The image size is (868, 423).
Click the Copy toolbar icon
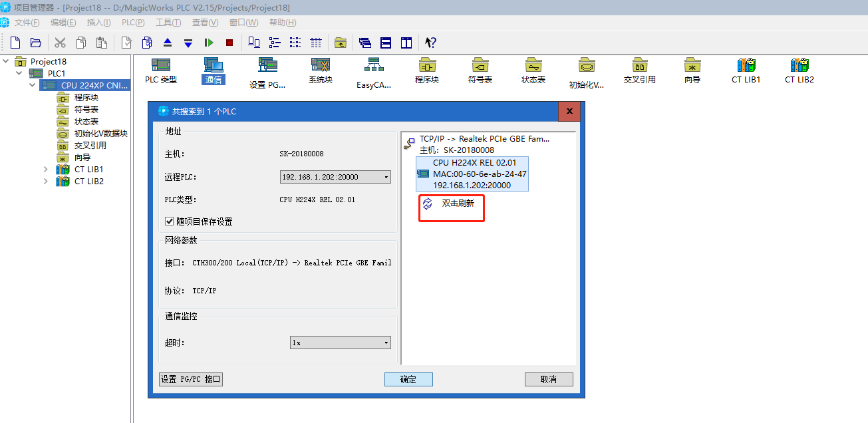80,43
